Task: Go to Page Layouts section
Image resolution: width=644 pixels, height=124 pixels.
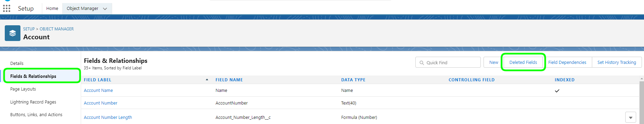Action: pyautogui.click(x=23, y=89)
